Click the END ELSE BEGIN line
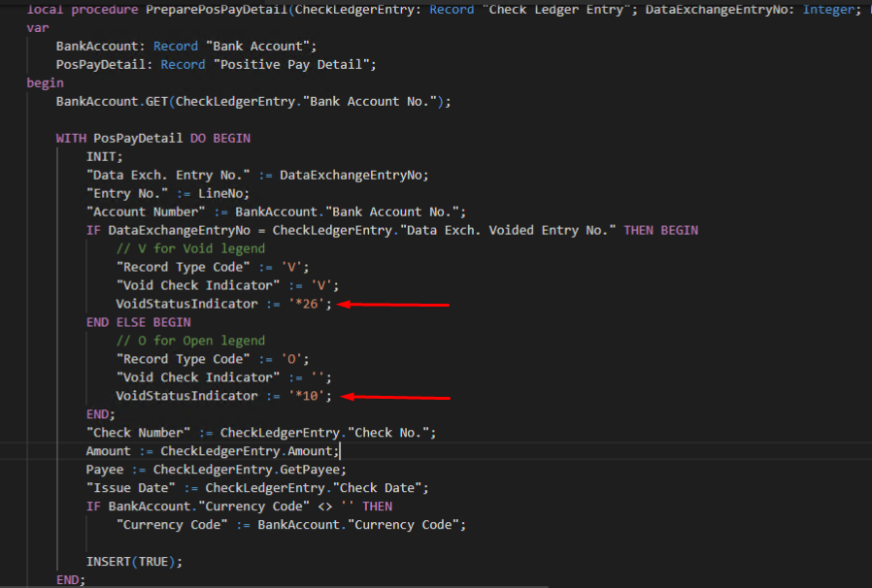Screen dimensions: 872x588 [x=138, y=322]
